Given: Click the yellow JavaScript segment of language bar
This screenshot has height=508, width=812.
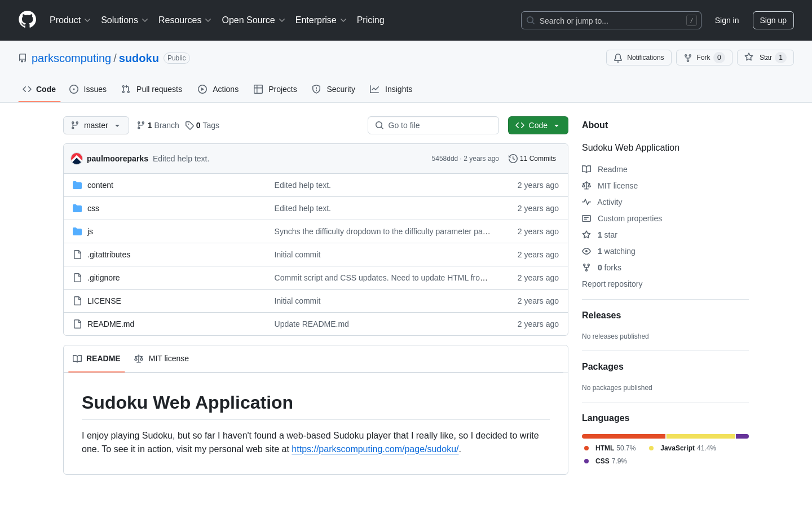Looking at the screenshot, I should click(701, 436).
